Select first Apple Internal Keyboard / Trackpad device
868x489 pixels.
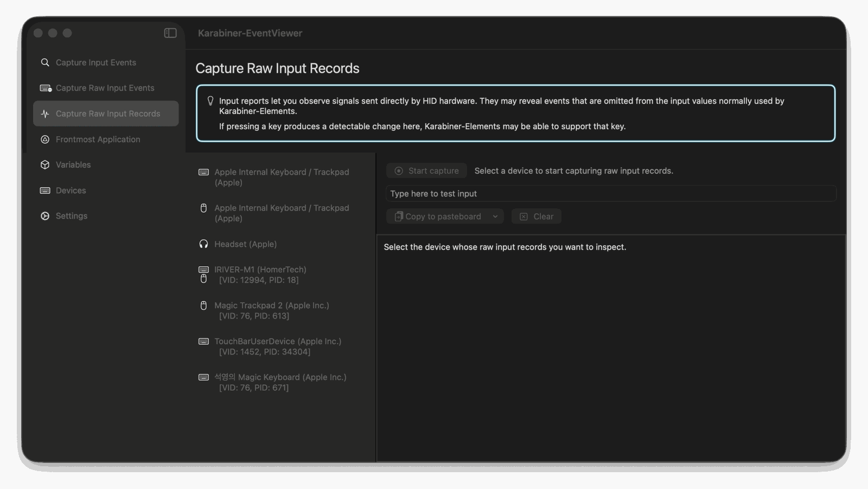click(280, 177)
